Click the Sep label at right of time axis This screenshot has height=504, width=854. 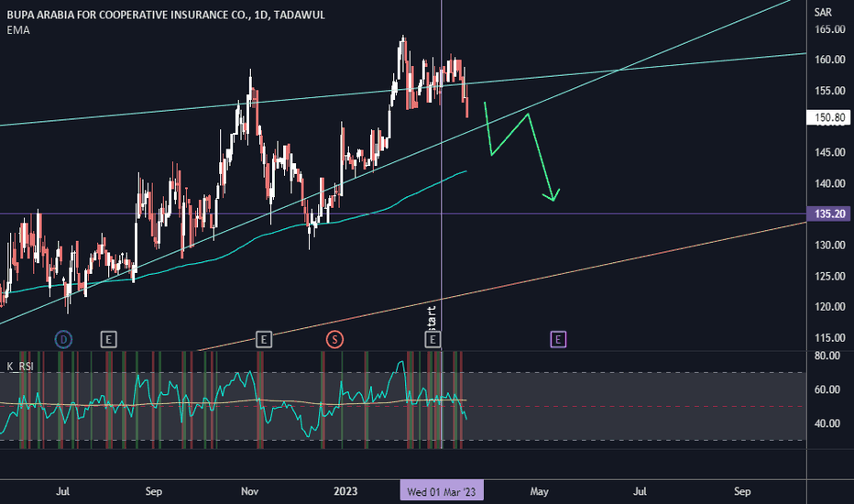point(742,491)
